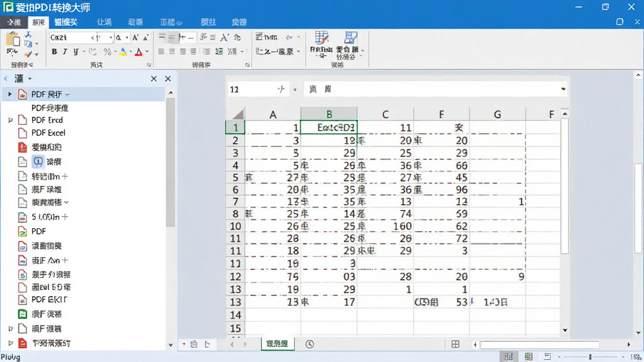This screenshot has width=644, height=362.
Task: Select column B header
Action: [329, 114]
